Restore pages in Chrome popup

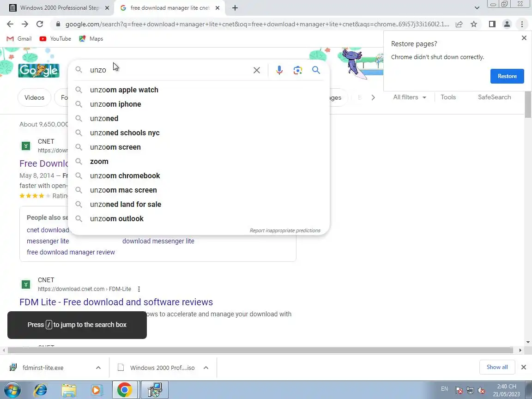[x=507, y=76]
